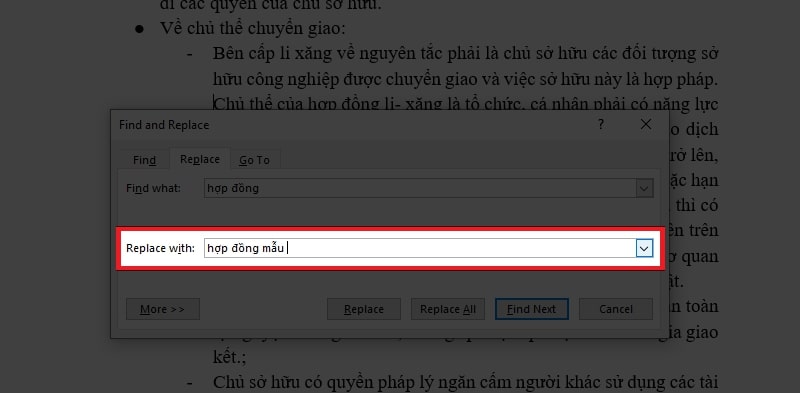Click the Find what text field
This screenshot has width=800, height=393.
pyautogui.click(x=420, y=188)
